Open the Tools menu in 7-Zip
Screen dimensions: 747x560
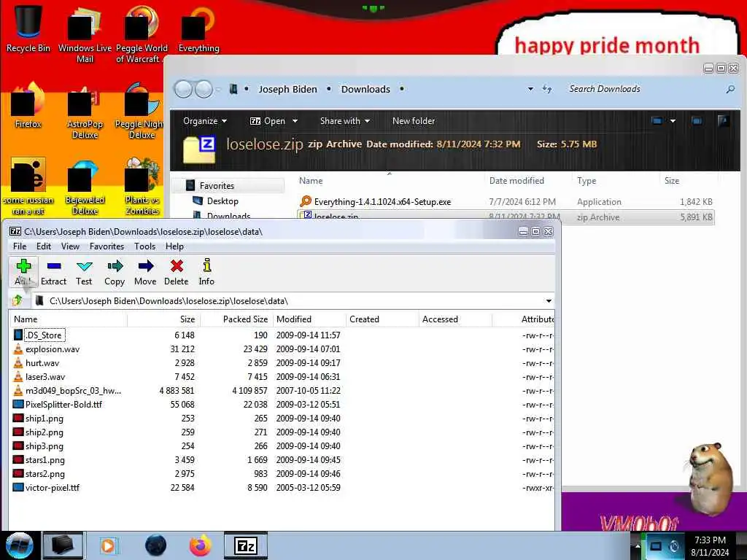tap(145, 246)
